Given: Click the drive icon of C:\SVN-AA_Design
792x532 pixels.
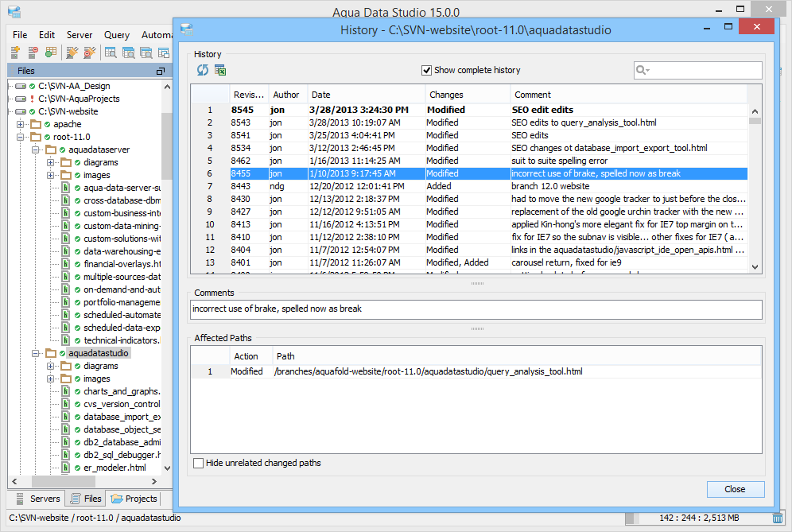Looking at the screenshot, I should click(x=21, y=87).
